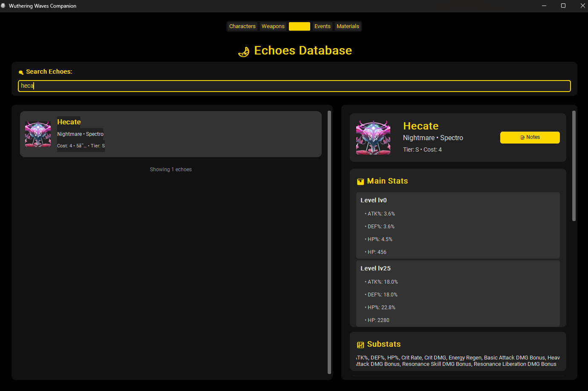Click 'ATK%: 3.6%' stat row

click(x=380, y=214)
